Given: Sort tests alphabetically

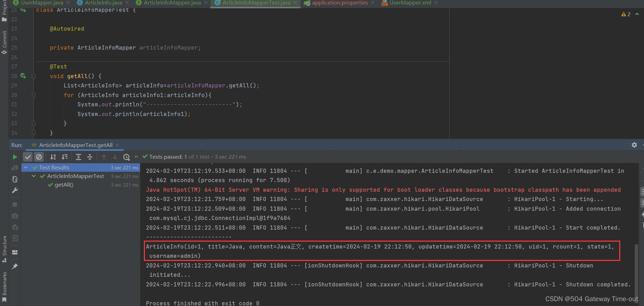Looking at the screenshot, I should pyautogui.click(x=53, y=157).
